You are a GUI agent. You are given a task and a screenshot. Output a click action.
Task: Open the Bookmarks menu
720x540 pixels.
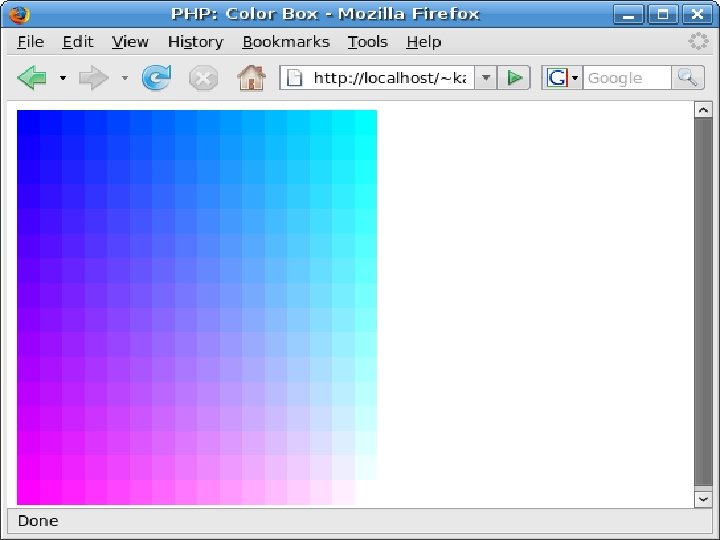tap(286, 42)
